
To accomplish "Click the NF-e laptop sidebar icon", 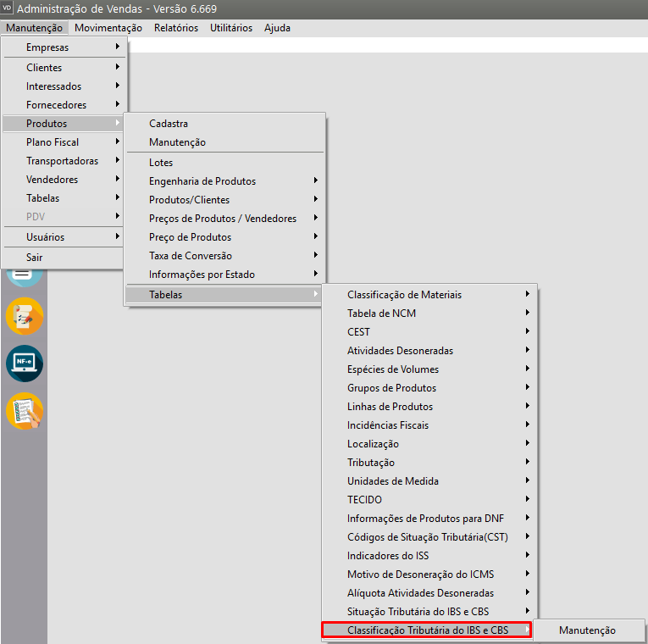I will [24, 364].
